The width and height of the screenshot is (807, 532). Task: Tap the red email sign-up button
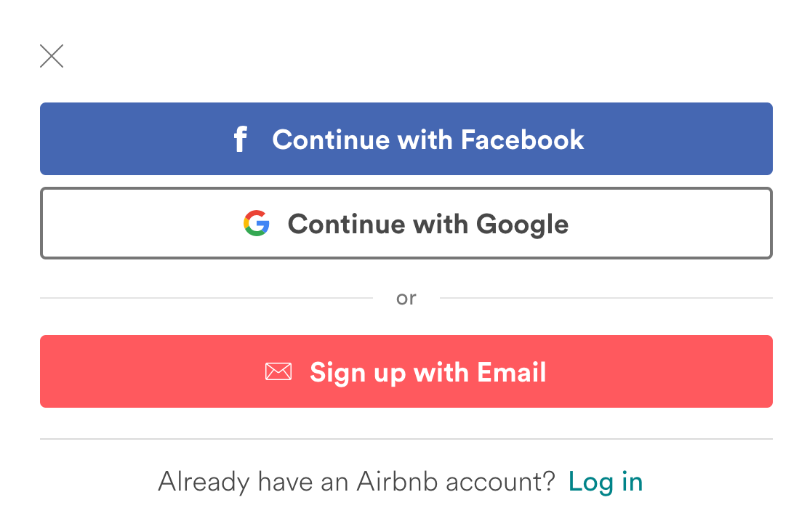coord(406,371)
